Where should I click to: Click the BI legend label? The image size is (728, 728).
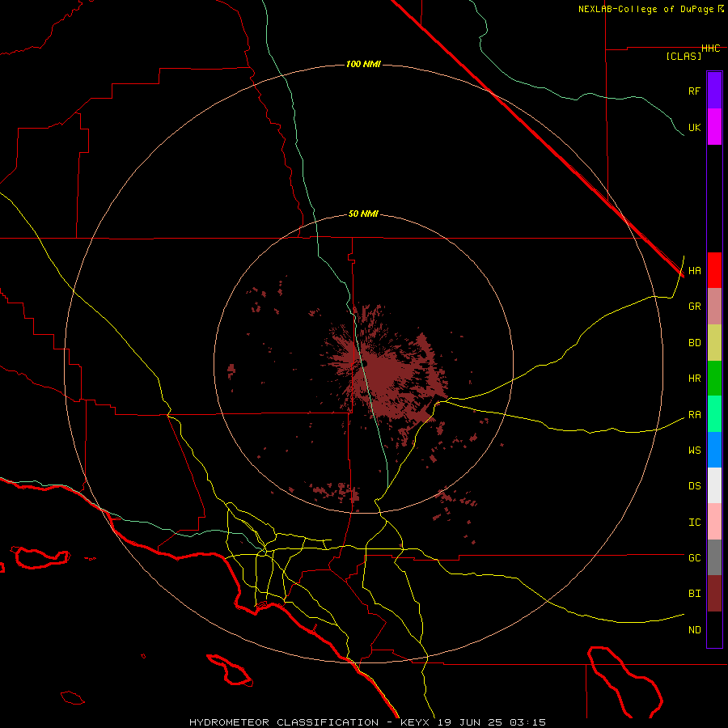[694, 594]
